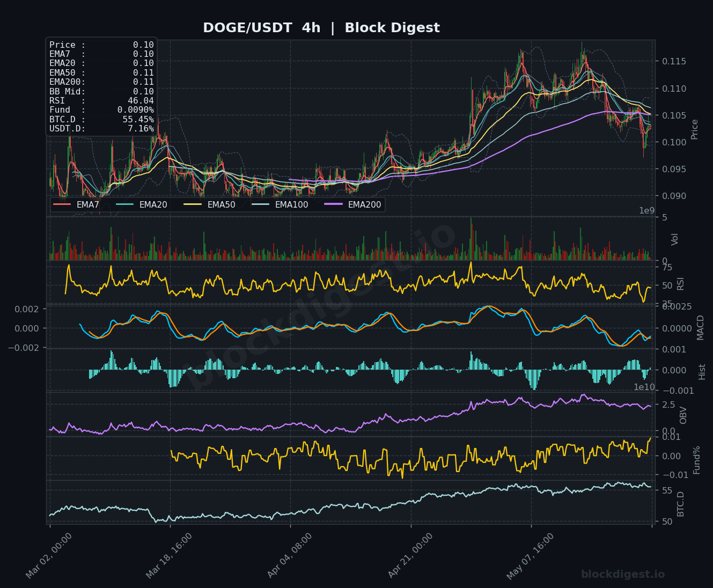Click the 'Mar 02, 00:00' date label
Screen dimensions: 713x588
[x=49, y=556]
